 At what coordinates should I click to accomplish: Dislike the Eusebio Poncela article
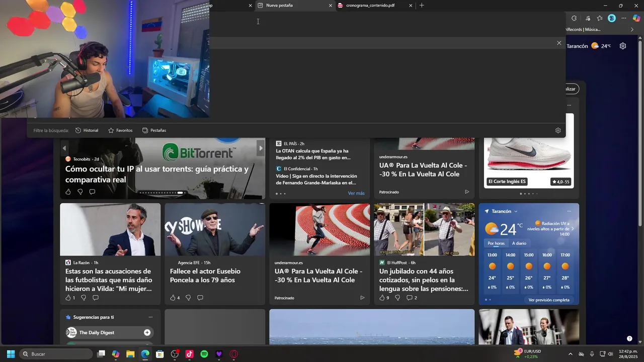pos(188,298)
